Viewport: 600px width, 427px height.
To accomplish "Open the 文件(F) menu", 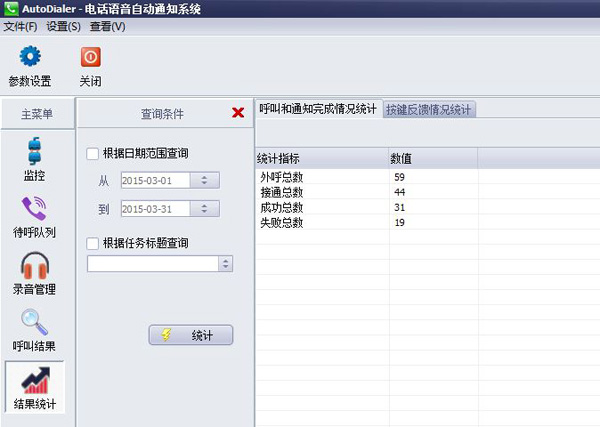I will 20,26.
